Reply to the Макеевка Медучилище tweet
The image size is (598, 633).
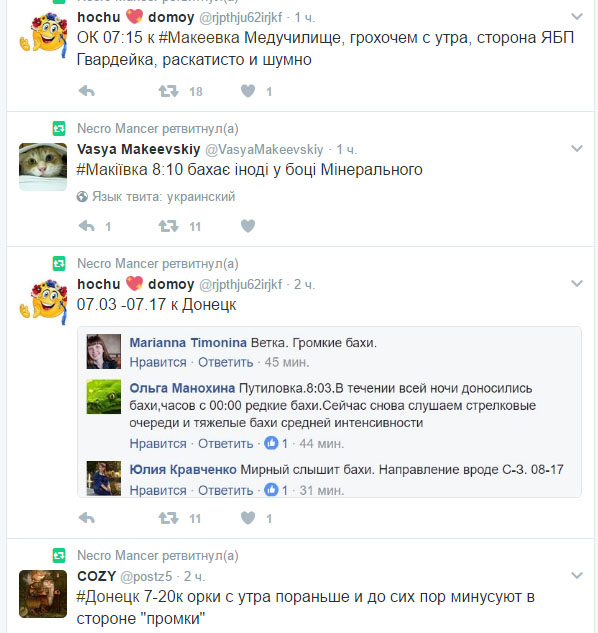(x=86, y=91)
